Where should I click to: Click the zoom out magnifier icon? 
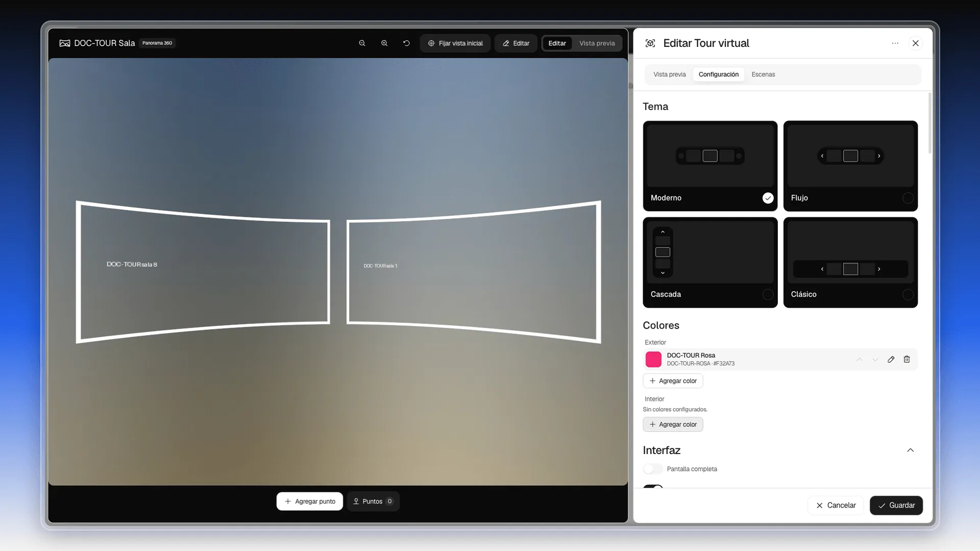pyautogui.click(x=362, y=43)
